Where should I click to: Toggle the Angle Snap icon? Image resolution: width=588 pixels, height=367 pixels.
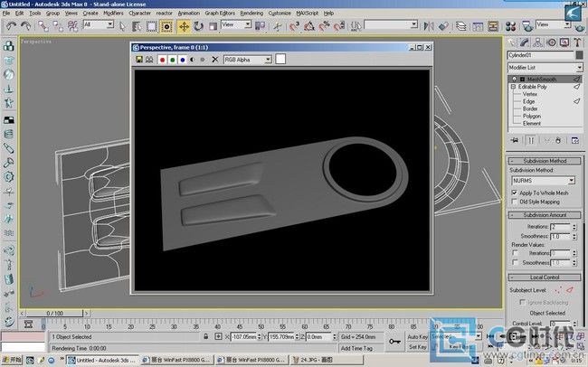[x=309, y=26]
